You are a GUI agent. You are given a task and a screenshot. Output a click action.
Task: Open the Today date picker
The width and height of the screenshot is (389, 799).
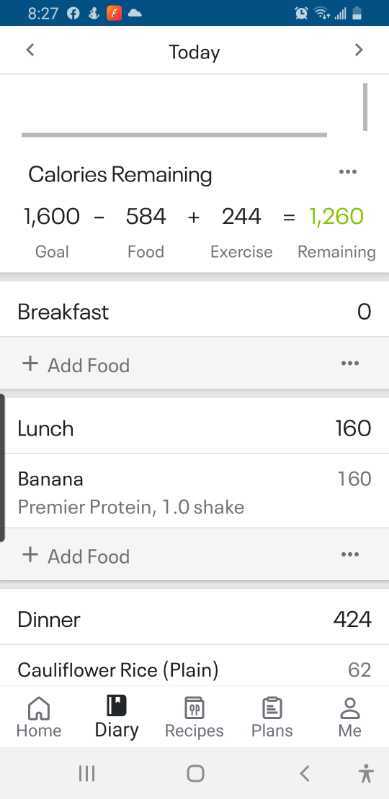coord(194,52)
